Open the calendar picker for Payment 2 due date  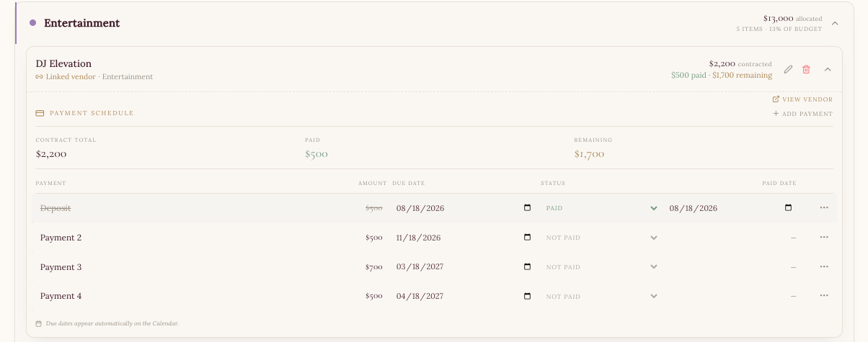[527, 238]
